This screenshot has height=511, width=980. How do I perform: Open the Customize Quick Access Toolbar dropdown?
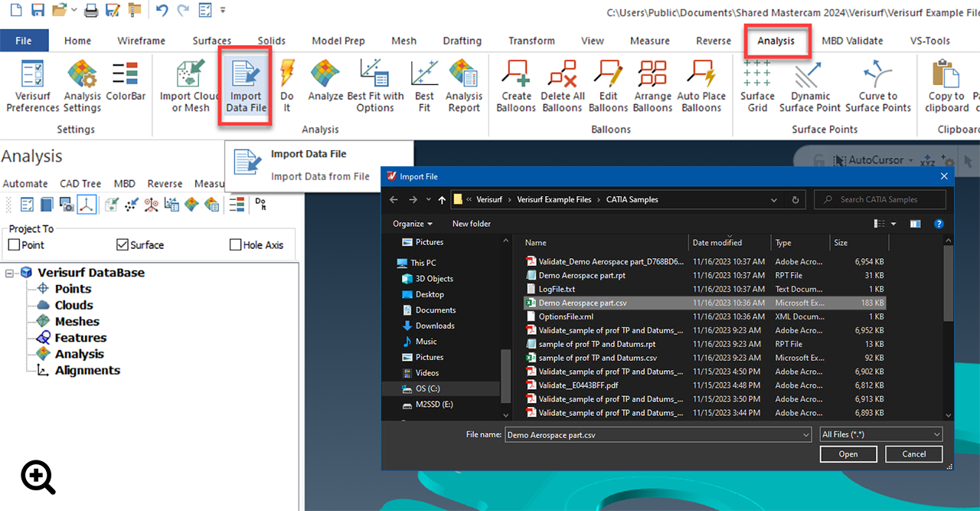click(223, 11)
